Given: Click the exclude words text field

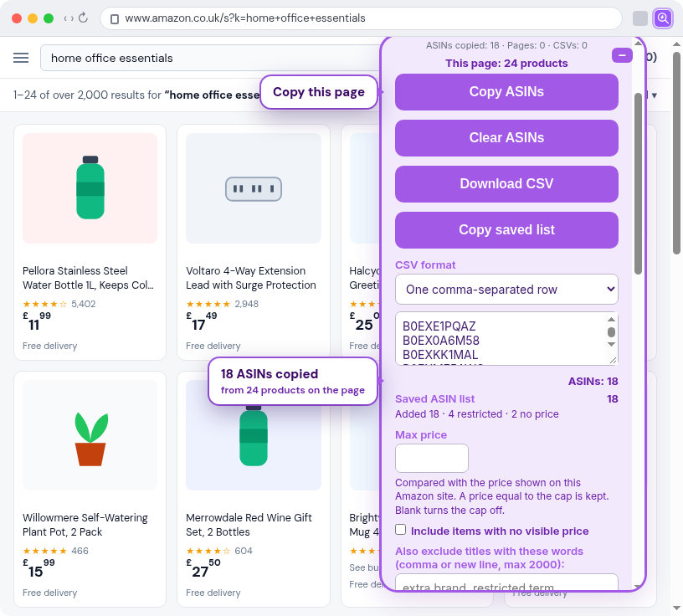Looking at the screenshot, I should pyautogui.click(x=506, y=582).
